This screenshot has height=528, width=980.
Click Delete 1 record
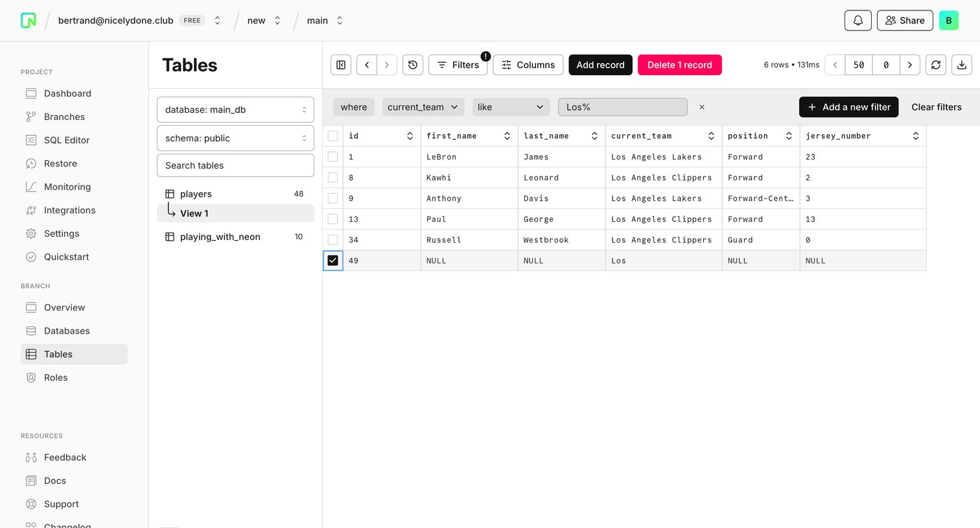point(680,65)
